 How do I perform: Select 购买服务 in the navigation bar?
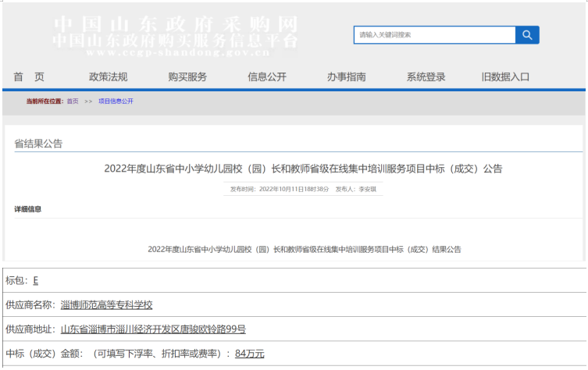click(187, 76)
